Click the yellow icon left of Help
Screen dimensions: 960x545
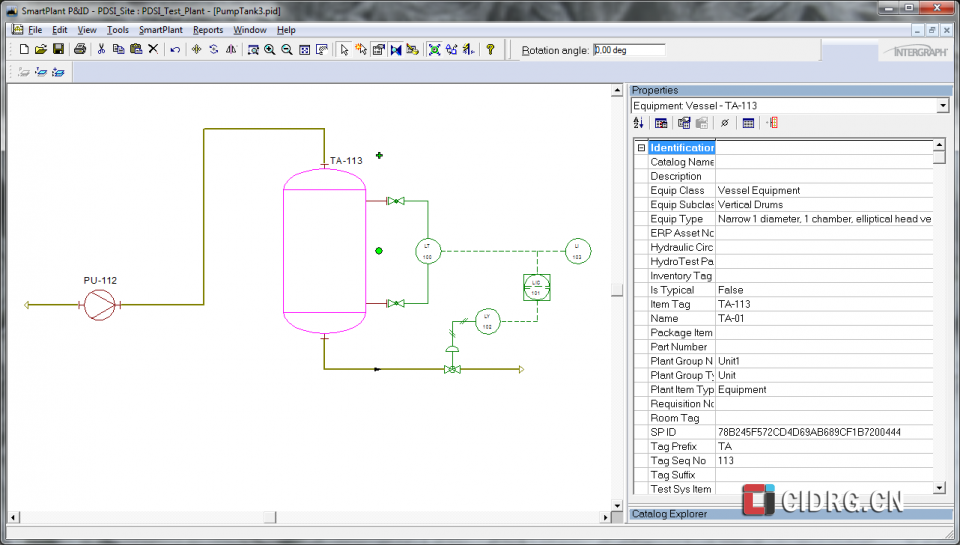pos(468,50)
